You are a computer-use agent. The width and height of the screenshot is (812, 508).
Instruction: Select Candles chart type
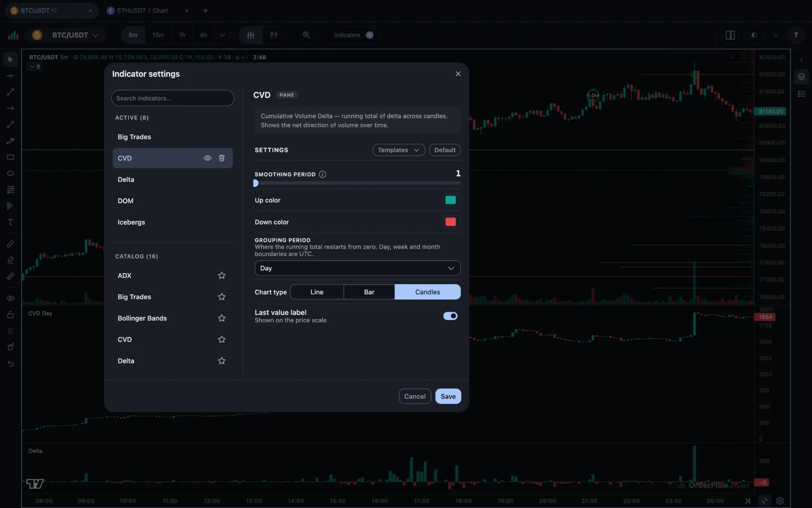428,292
